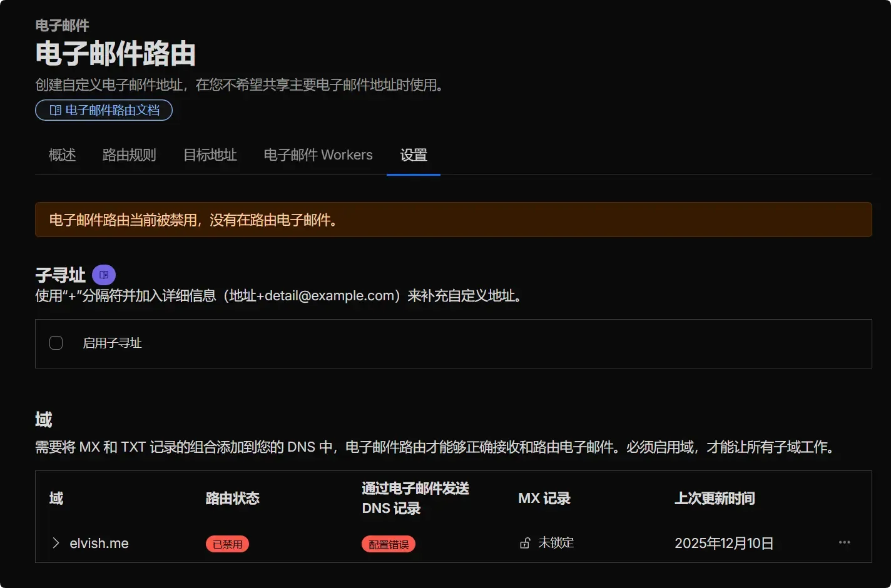Click the unlocked padlock icon in the MX 记录 column
Viewport: 891px width, 588px height.
pyautogui.click(x=524, y=543)
